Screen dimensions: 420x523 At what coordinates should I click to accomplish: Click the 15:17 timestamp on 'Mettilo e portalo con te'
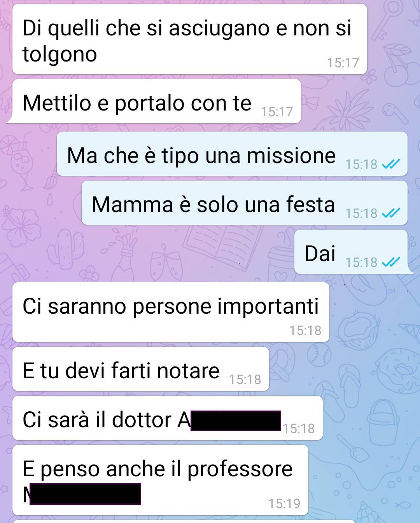(x=277, y=112)
